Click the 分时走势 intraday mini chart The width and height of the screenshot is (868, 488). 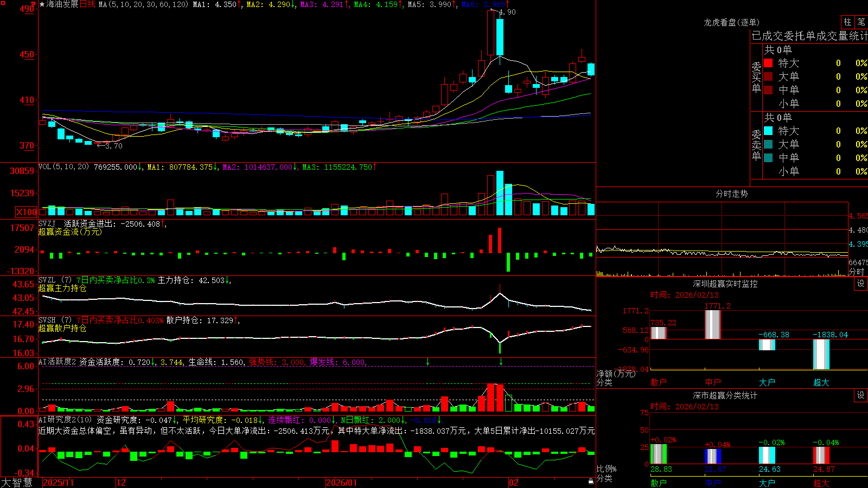pos(722,239)
